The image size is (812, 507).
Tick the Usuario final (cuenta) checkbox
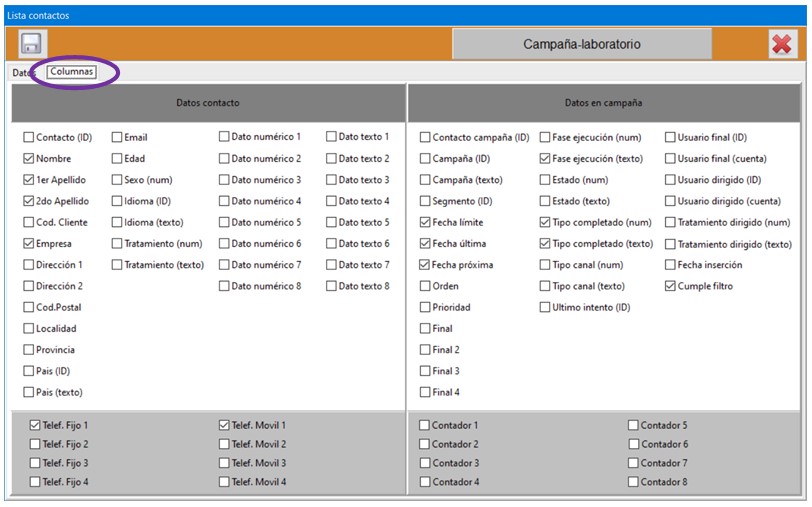(x=670, y=158)
